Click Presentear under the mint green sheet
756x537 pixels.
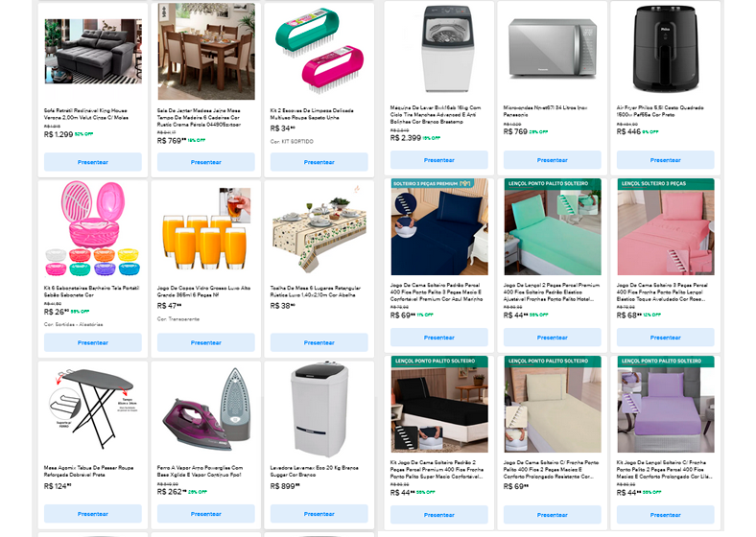(x=552, y=338)
